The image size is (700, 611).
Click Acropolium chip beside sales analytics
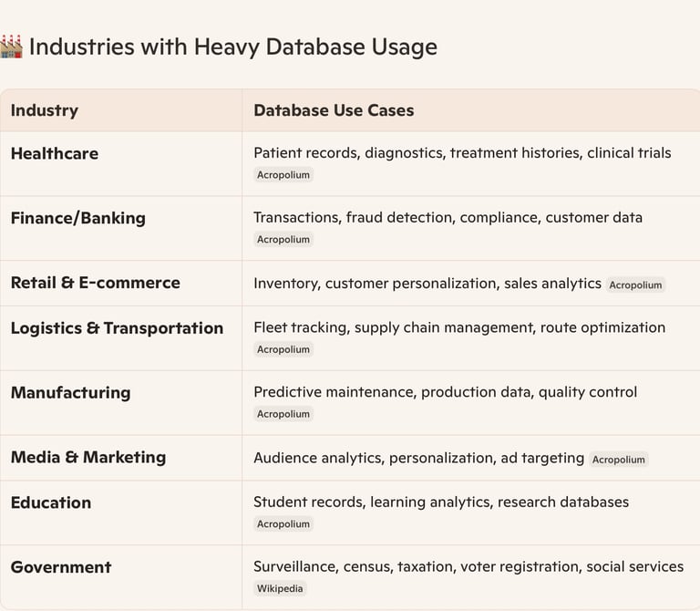pyautogui.click(x=635, y=285)
